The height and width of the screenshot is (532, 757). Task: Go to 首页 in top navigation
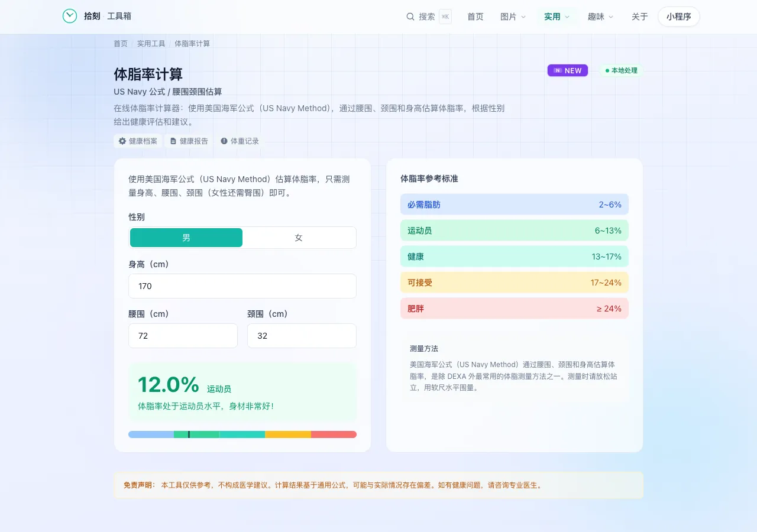coord(475,17)
